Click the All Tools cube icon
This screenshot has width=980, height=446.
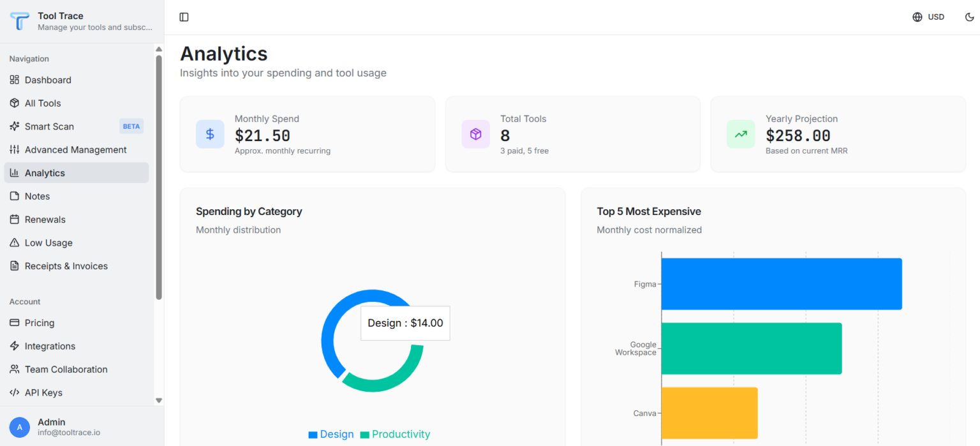15,103
